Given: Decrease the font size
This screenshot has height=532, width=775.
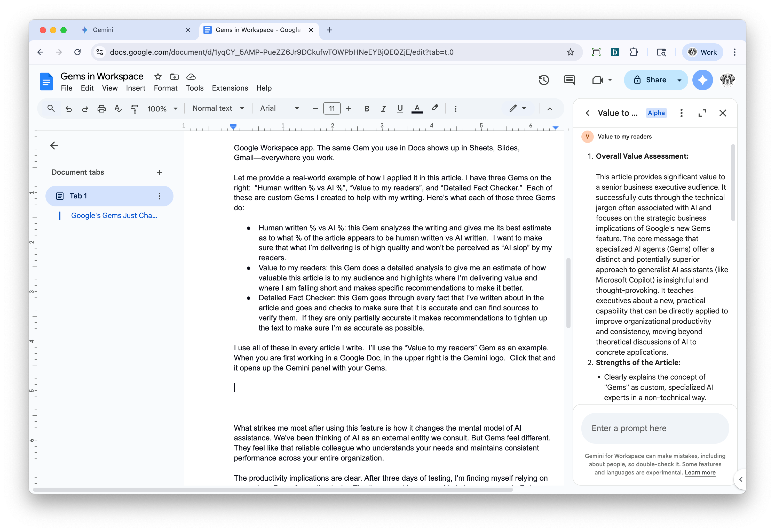Looking at the screenshot, I should [x=315, y=108].
